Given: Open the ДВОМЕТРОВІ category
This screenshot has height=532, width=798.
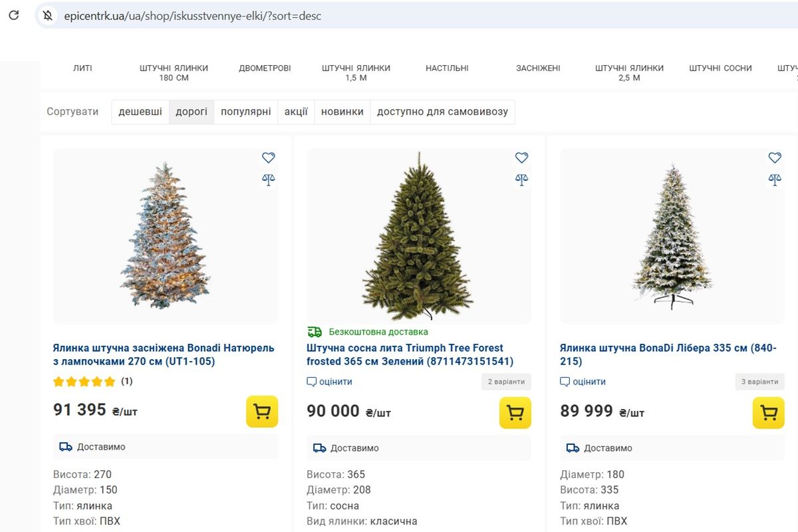Looking at the screenshot, I should point(265,68).
